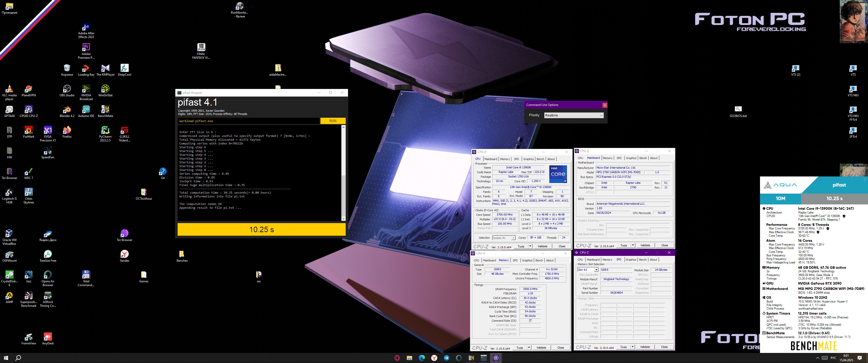
Task: Click the Windows Start button
Action: tap(6, 358)
